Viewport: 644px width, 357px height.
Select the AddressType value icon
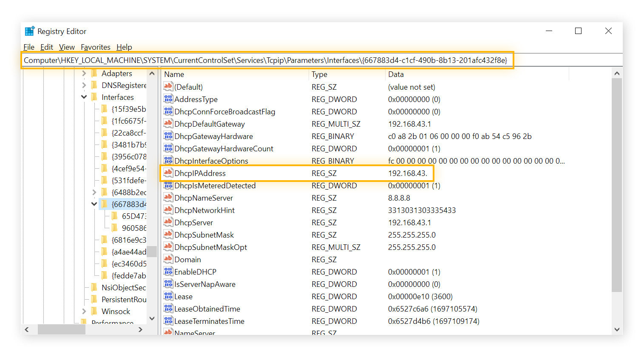[168, 99]
